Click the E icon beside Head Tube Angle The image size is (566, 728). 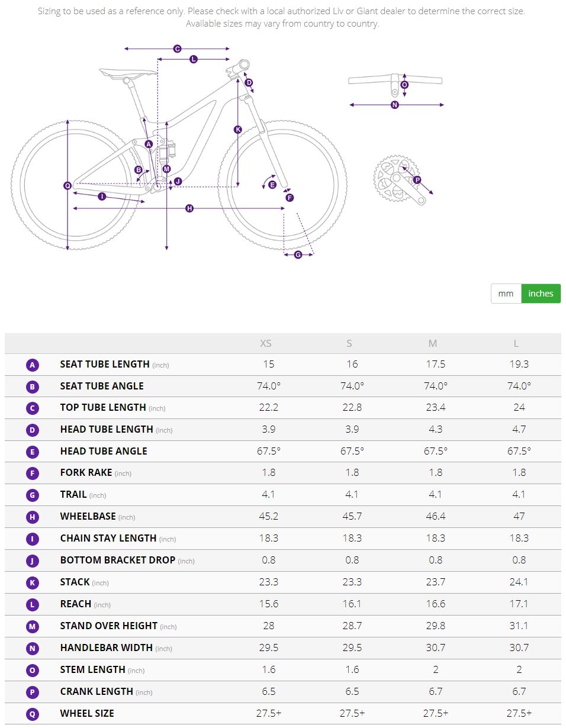pos(33,452)
